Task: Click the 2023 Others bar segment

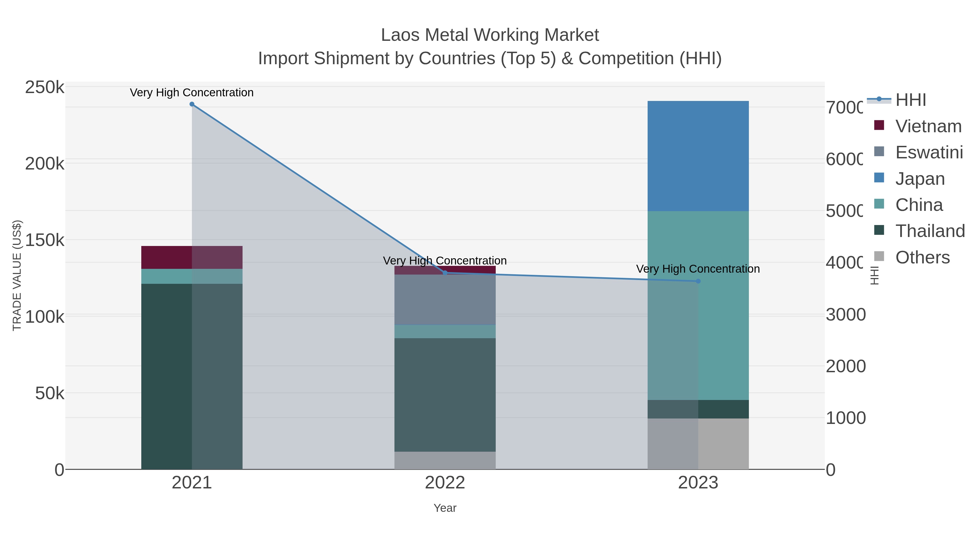Action: [x=698, y=444]
